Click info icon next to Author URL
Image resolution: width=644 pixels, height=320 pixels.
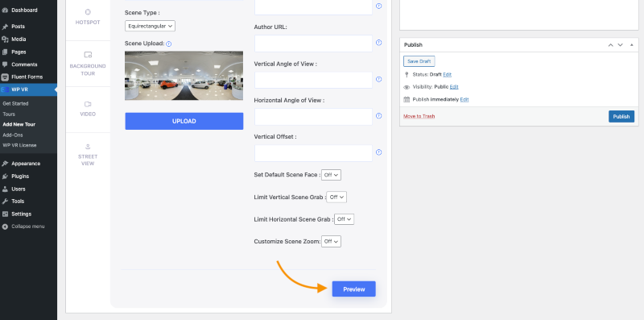pyautogui.click(x=378, y=43)
